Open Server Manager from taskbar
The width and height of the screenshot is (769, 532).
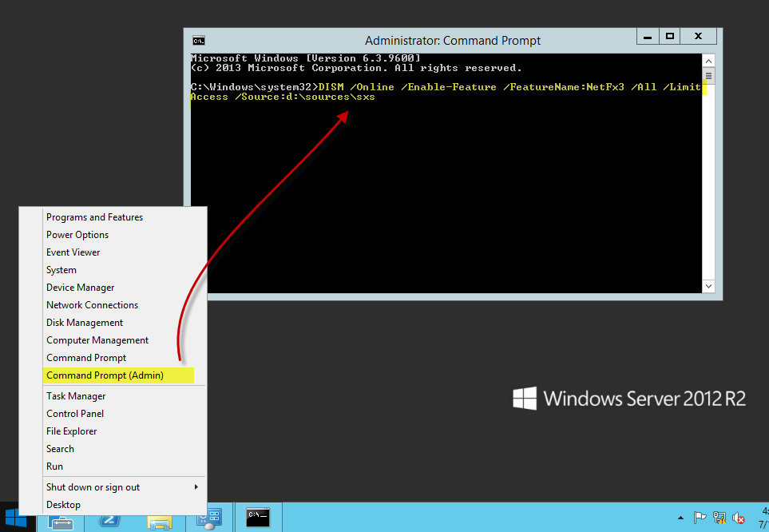pyautogui.click(x=61, y=522)
